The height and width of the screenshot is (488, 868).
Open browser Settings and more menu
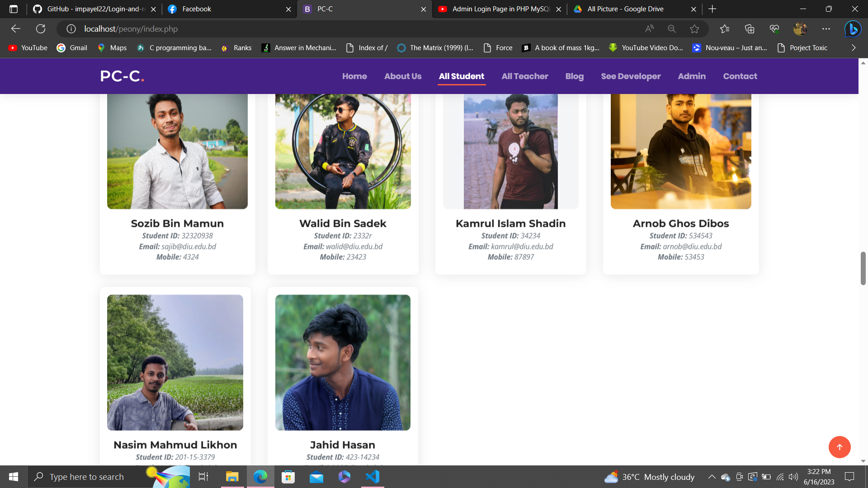point(826,29)
